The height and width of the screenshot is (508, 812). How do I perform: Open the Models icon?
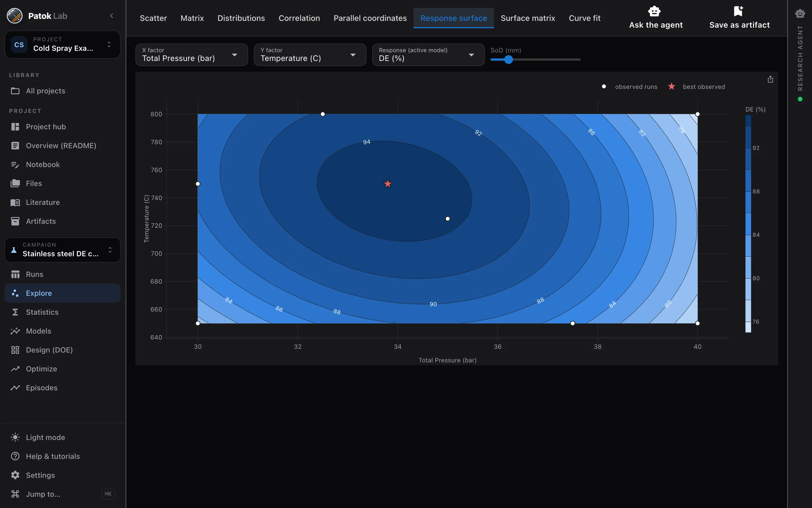[15, 331]
